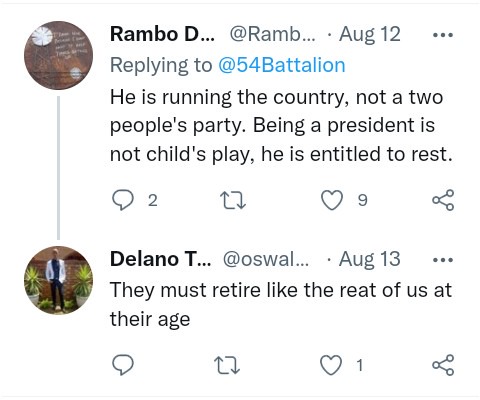Screen dimensions: 480x400
Task: Open the Rambo D display name
Action: click(163, 34)
